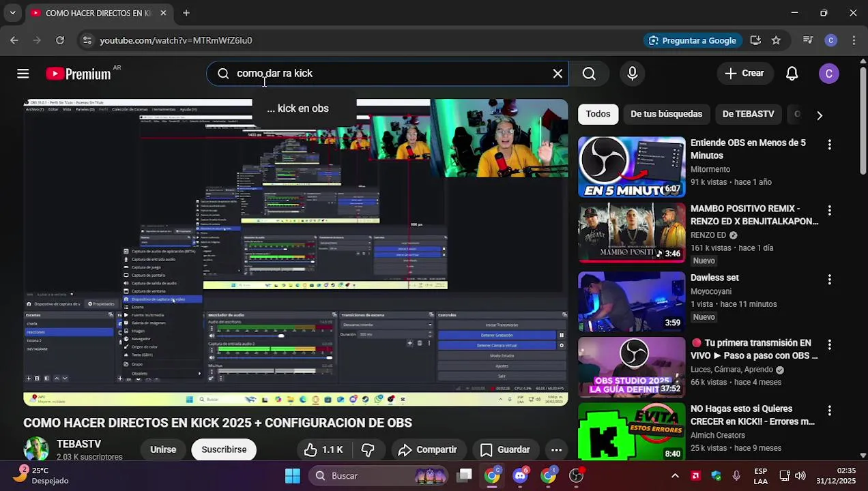This screenshot has height=491, width=868.
Task: Open Tu primera transmisión EN VIVO title
Action: [754, 349]
